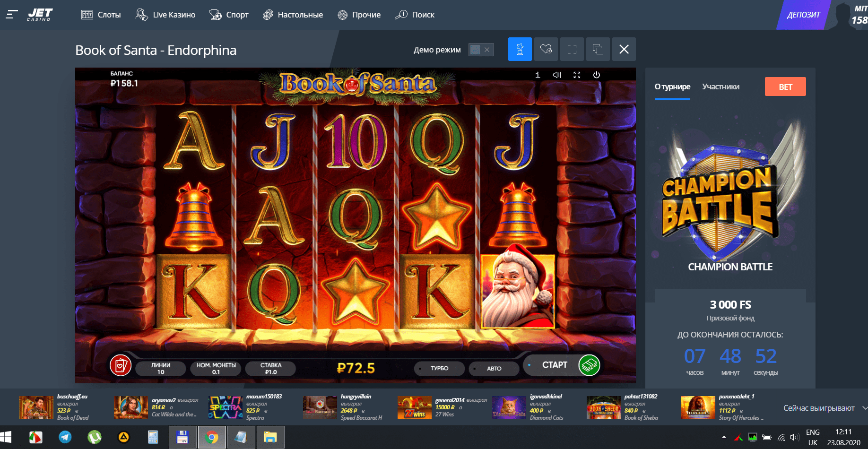The width and height of the screenshot is (868, 449).
Task: Click the orange BET button
Action: [x=785, y=86]
